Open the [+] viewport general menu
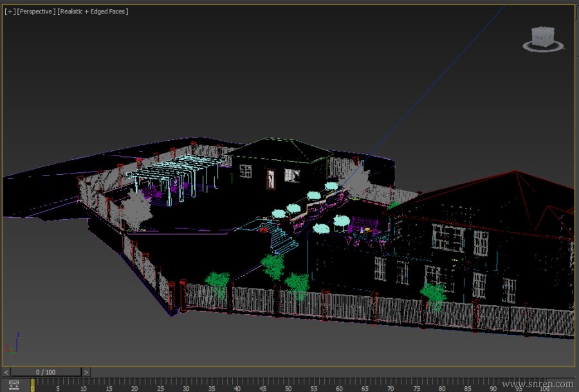Viewport: 579px width, 392px height. pyautogui.click(x=10, y=12)
